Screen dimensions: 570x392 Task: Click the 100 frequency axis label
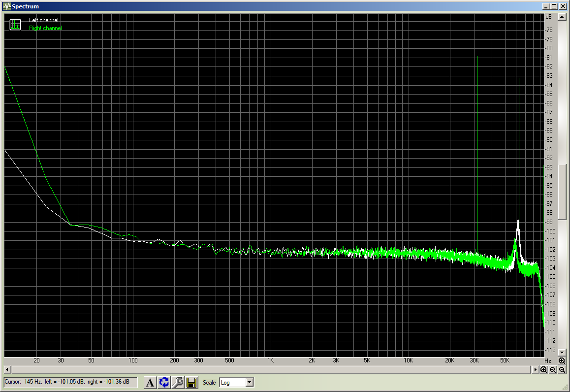(x=133, y=360)
